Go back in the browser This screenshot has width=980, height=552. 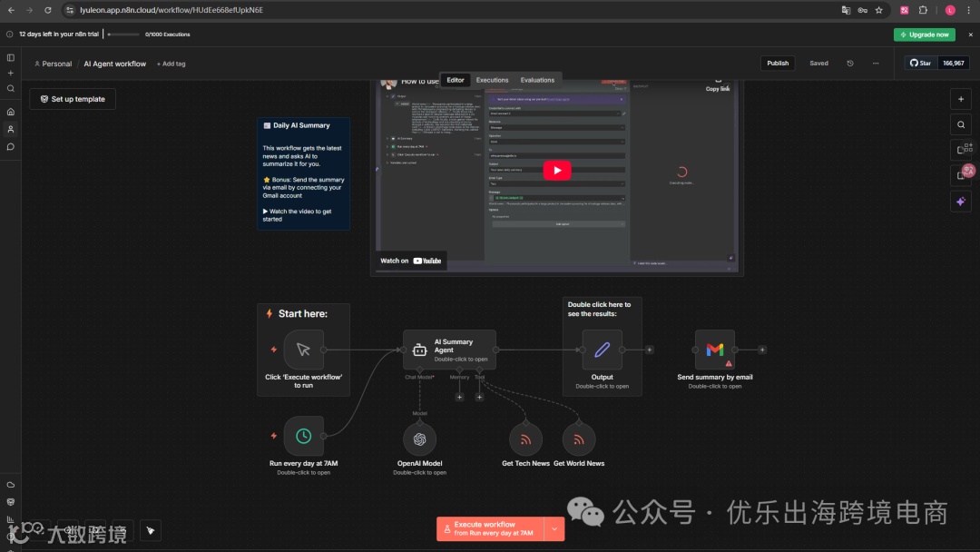click(x=11, y=10)
